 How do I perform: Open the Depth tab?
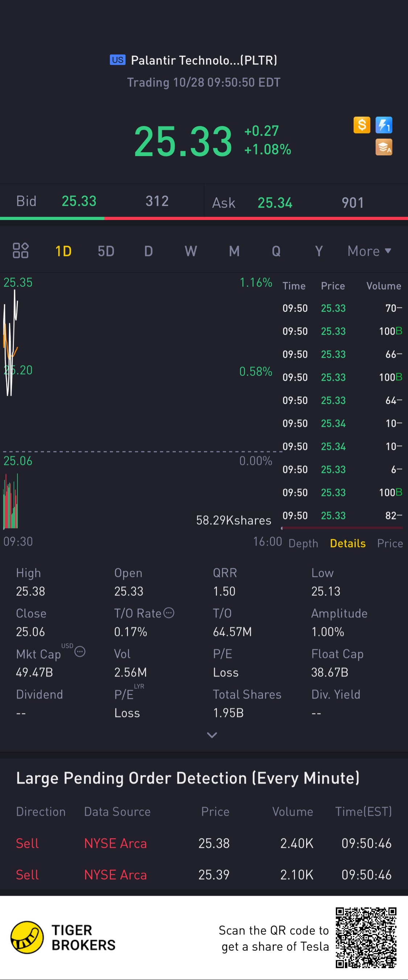(303, 543)
